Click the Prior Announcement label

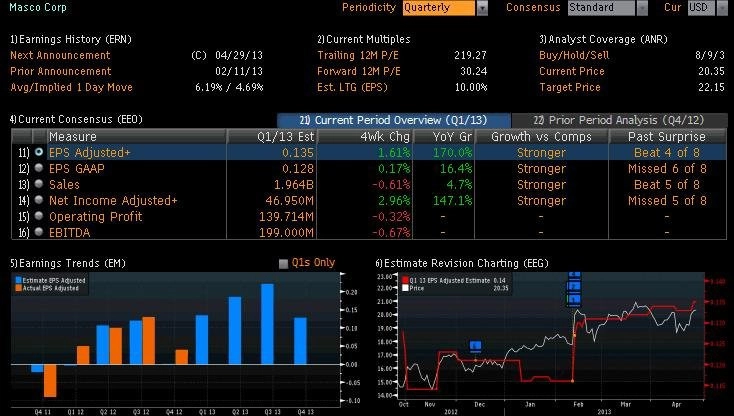click(x=60, y=71)
